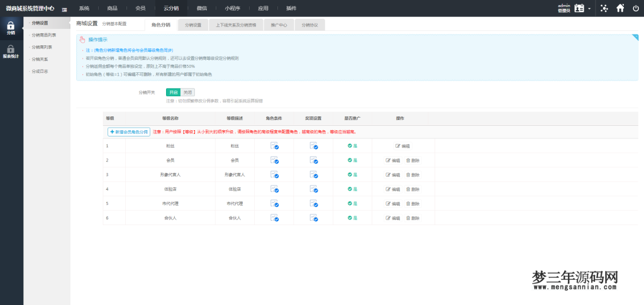
Task: Click the sidebar collapse icon beside title
Action: point(65,9)
